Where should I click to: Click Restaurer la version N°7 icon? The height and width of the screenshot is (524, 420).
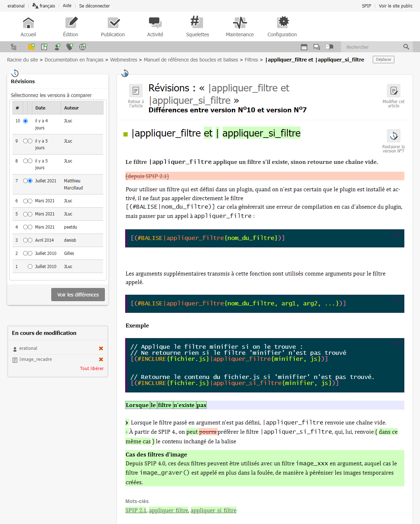pyautogui.click(x=393, y=136)
